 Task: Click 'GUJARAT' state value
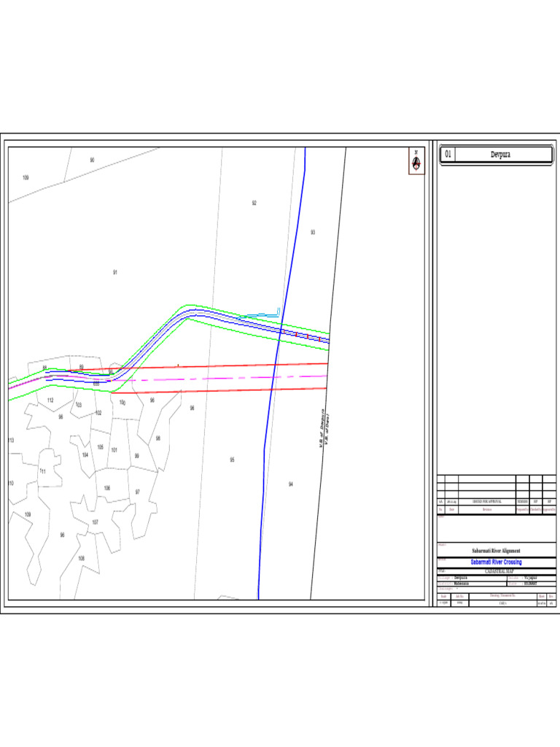tap(531, 583)
